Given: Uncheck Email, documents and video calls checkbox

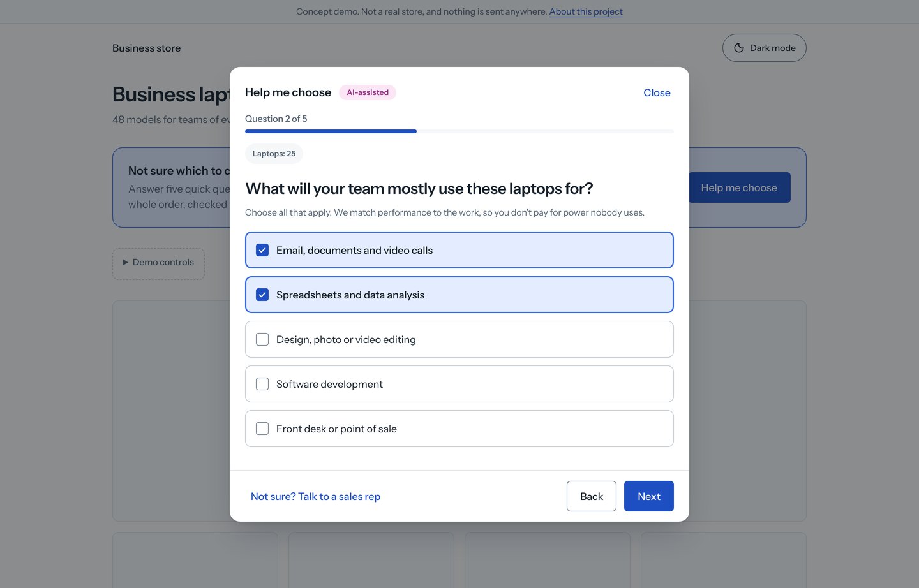Looking at the screenshot, I should tap(262, 250).
